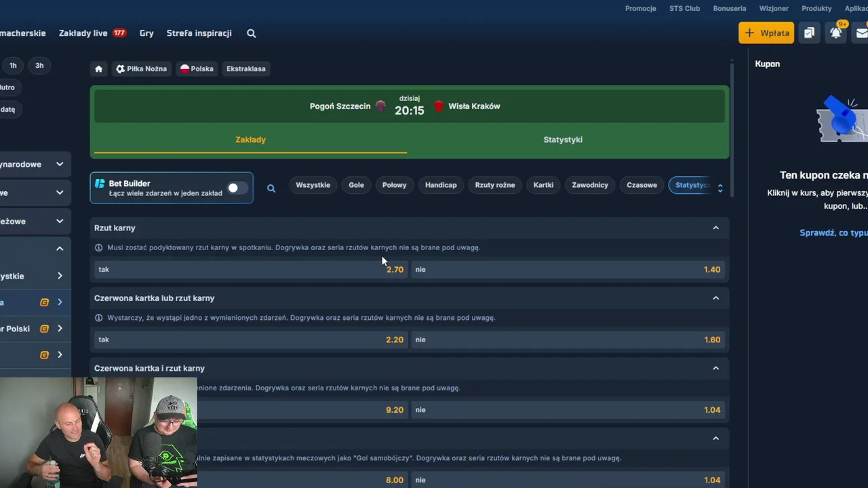
Task: Filter bets by Gole
Action: pyautogui.click(x=356, y=185)
